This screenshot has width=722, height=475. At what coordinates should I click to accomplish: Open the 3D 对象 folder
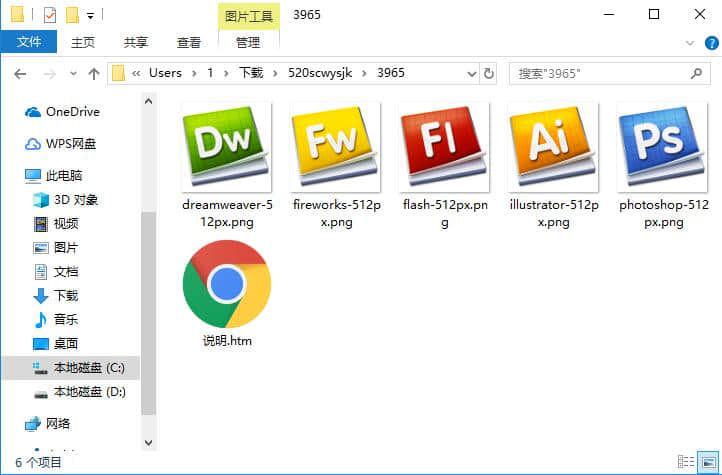[66, 200]
